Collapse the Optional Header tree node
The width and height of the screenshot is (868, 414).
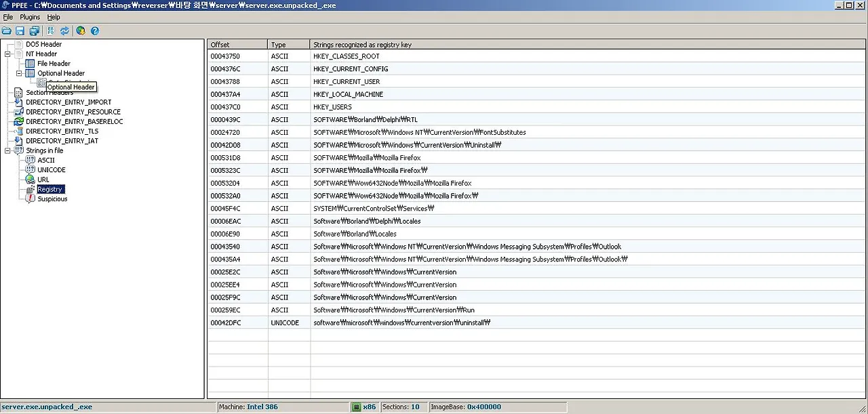(x=20, y=73)
